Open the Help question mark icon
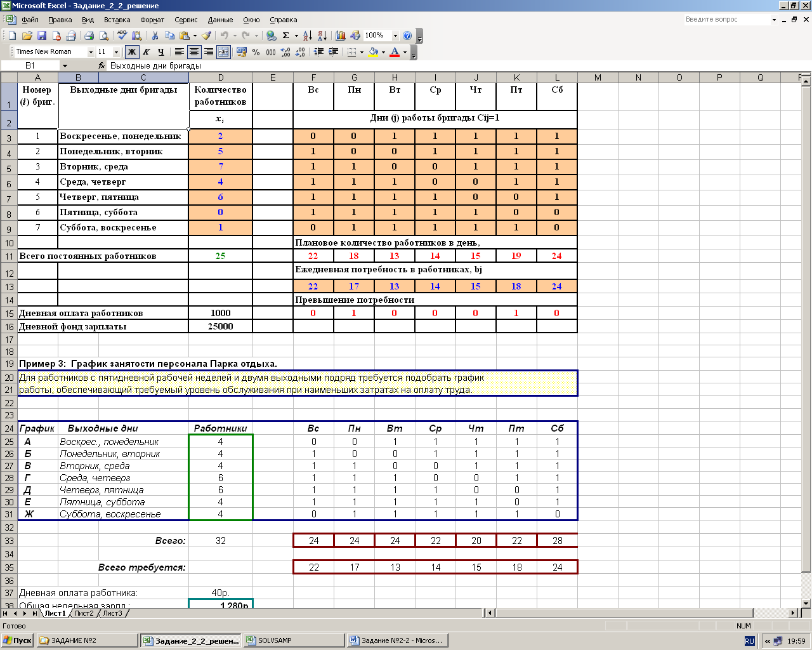This screenshot has width=812, height=650. tap(407, 36)
